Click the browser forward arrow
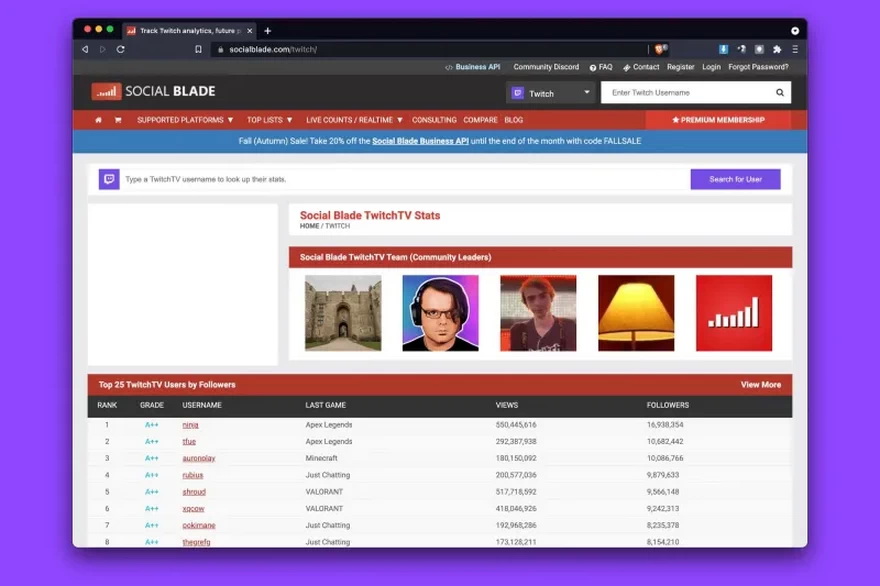This screenshot has width=880, height=586. coord(103,49)
